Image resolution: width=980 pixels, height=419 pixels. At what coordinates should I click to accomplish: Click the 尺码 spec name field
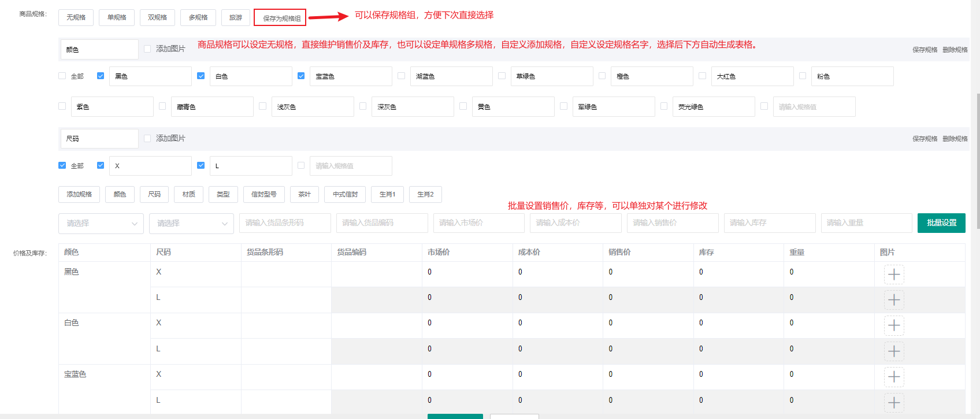click(x=99, y=139)
